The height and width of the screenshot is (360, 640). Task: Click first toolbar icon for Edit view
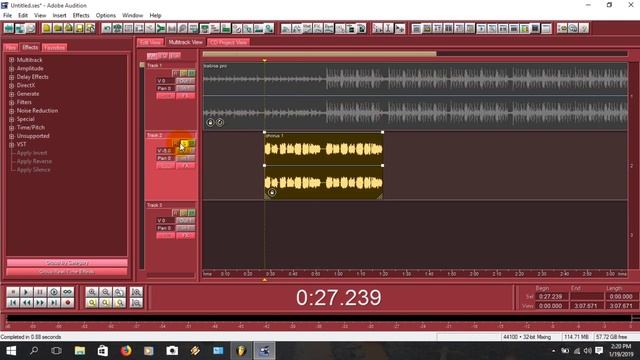point(9,28)
